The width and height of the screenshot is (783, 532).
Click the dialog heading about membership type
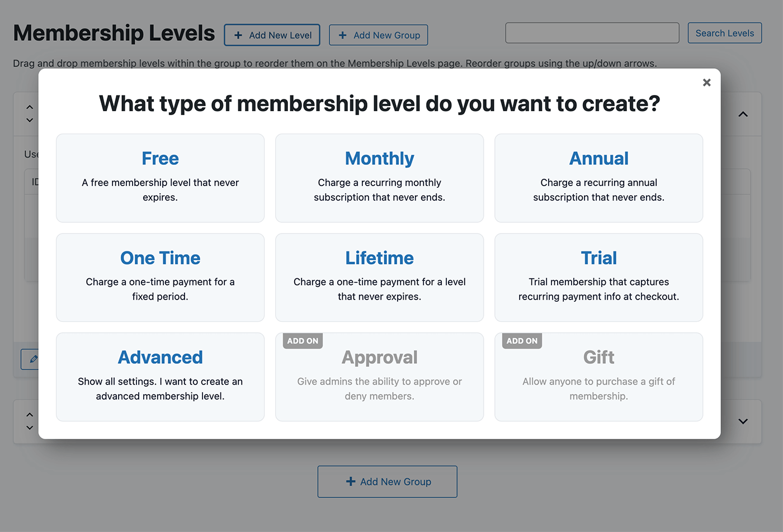tap(379, 104)
